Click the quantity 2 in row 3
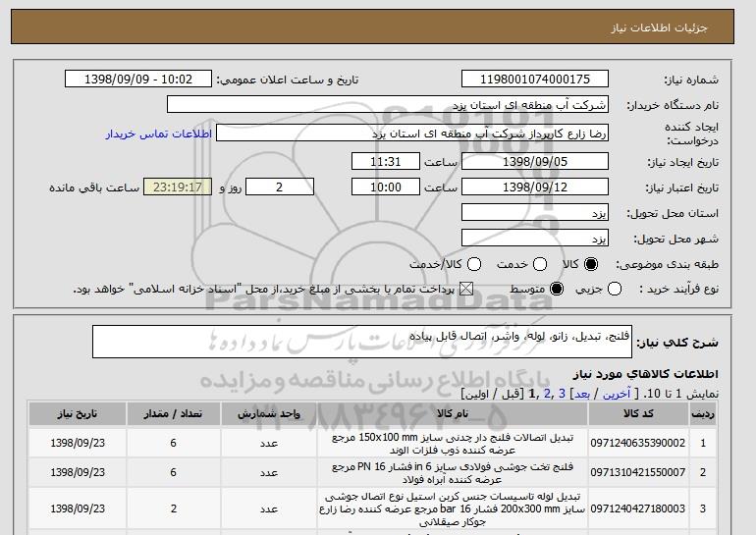The image size is (756, 535). 173,508
